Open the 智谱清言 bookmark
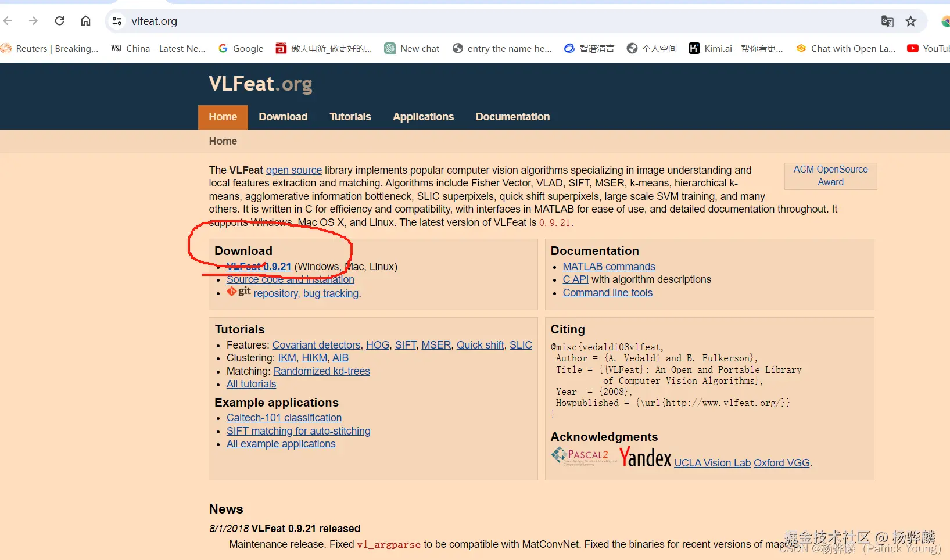 (589, 49)
